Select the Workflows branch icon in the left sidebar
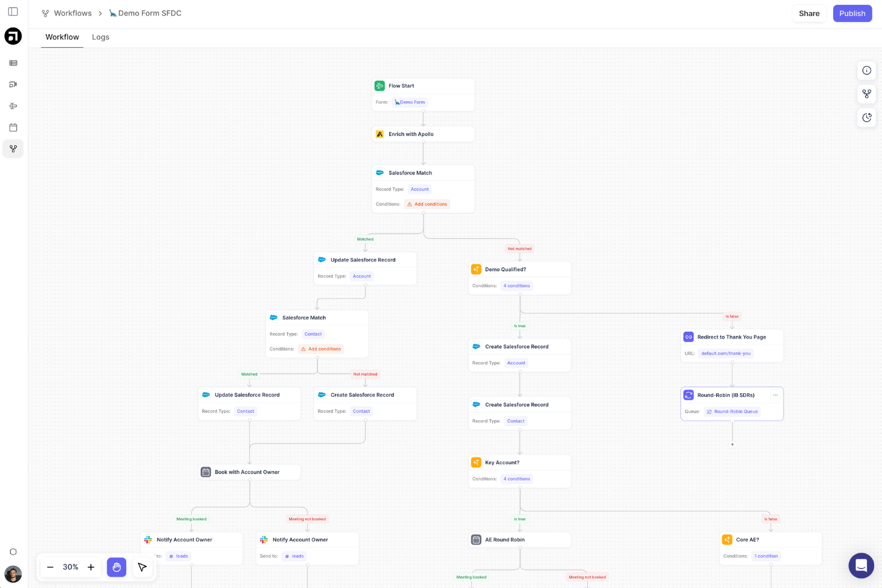 [x=13, y=148]
